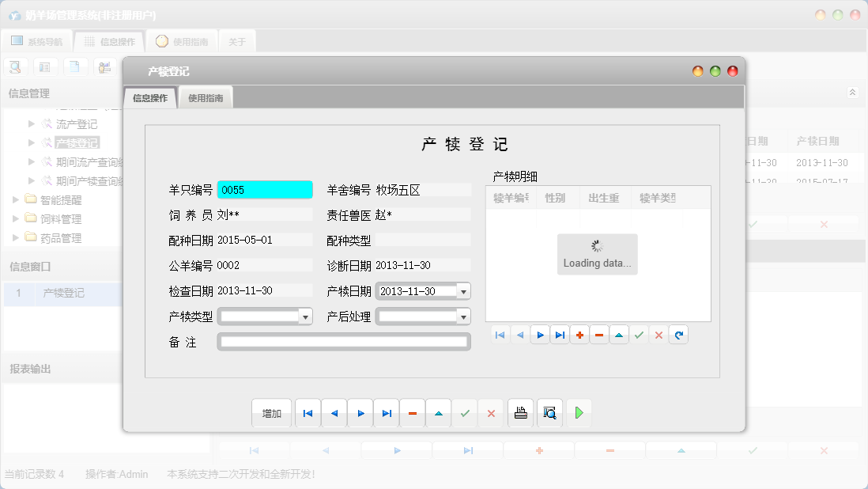Switch to the 使用指南 tab in the dialog
This screenshot has height=489, width=868.
[x=206, y=97]
